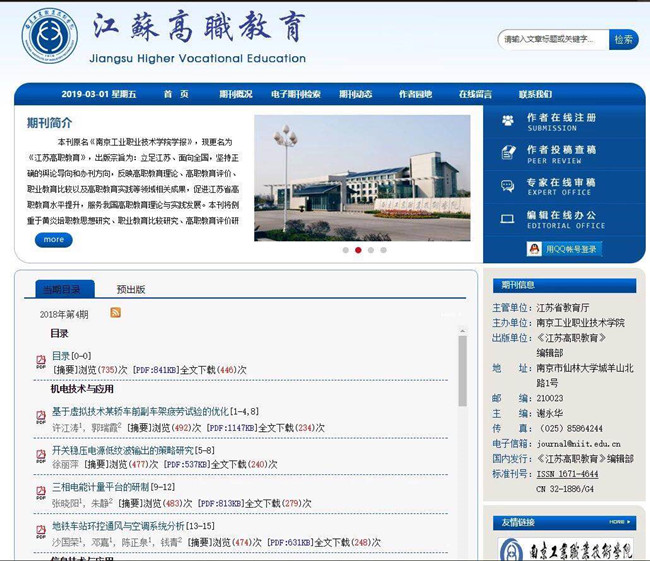Image resolution: width=650 pixels, height=561 pixels.
Task: Click the 2018年第4期 issue label
Action: (x=64, y=314)
